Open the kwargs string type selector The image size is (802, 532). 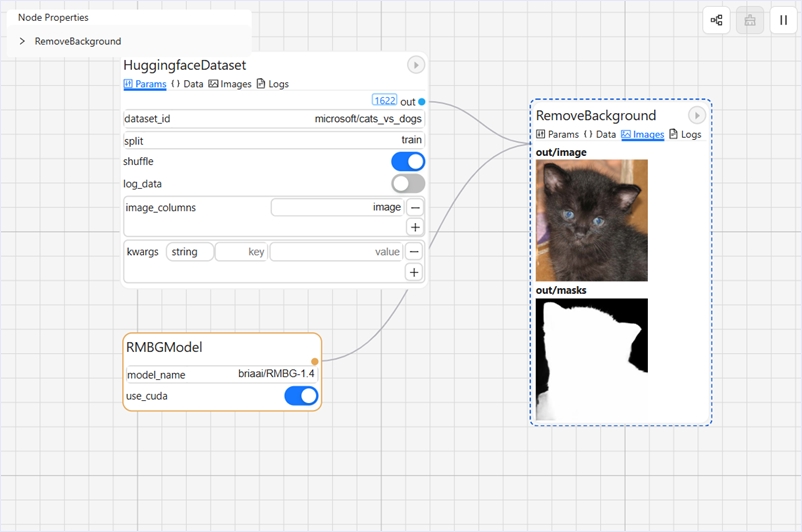point(189,252)
